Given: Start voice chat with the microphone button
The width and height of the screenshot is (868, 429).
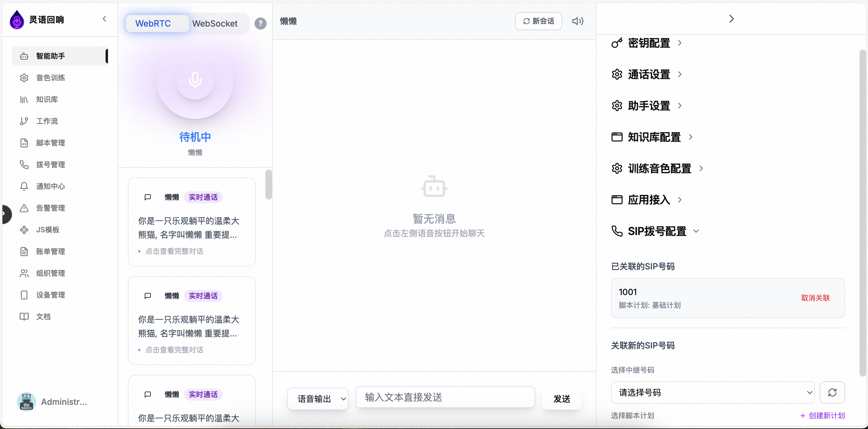Looking at the screenshot, I should click(x=195, y=80).
